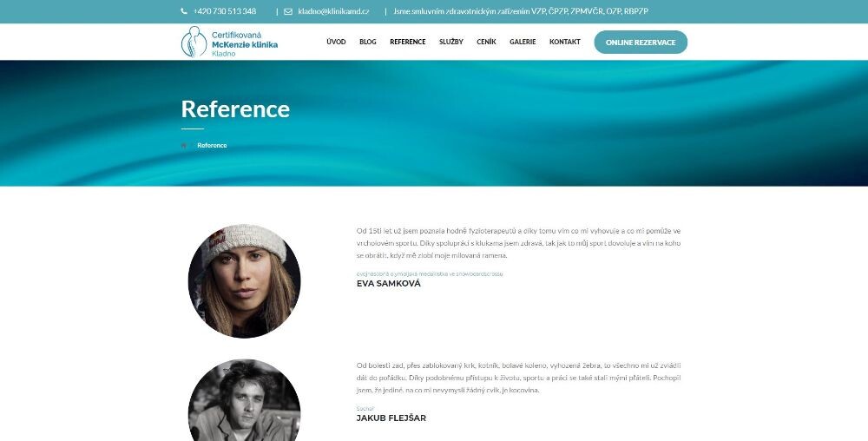Click the ONLINE REZERVACE button
Screen dimensions: 868x441
coord(641,42)
